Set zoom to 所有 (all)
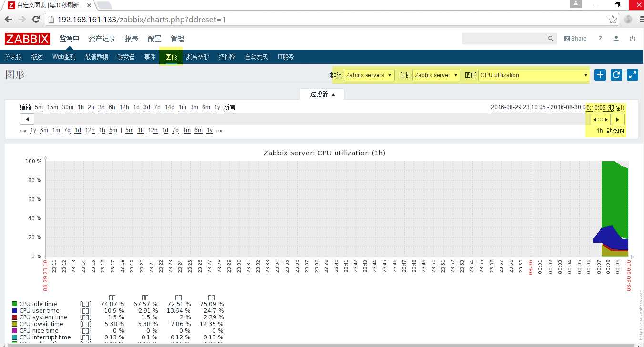The image size is (644, 347). click(x=229, y=107)
